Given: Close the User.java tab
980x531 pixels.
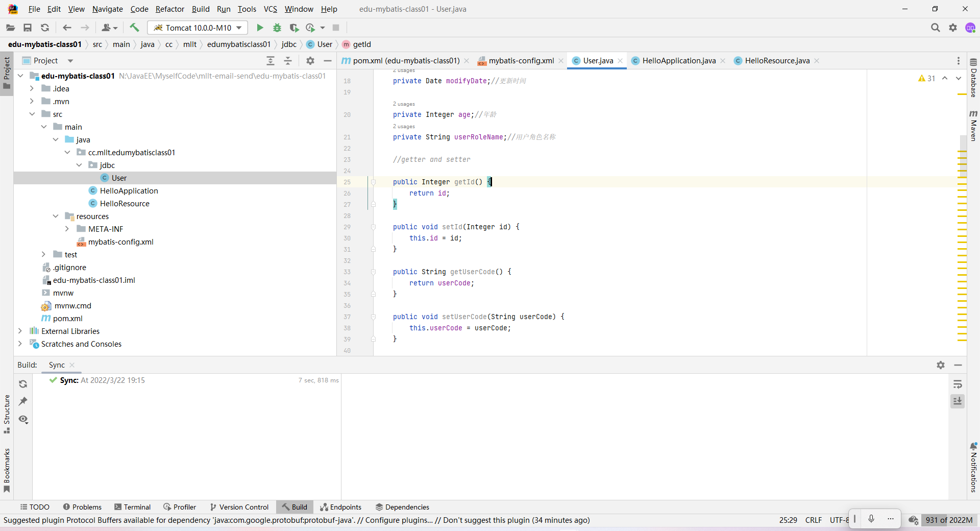Looking at the screenshot, I should [x=620, y=61].
